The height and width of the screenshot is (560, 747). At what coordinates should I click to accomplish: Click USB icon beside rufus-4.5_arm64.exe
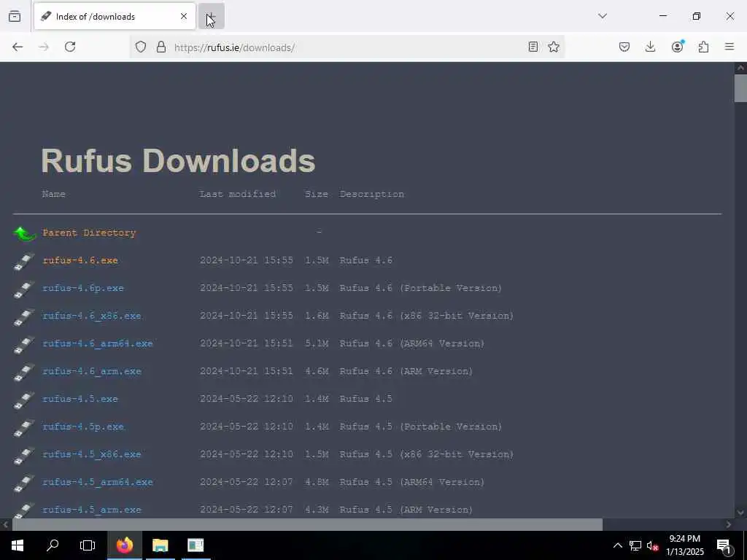point(24,483)
